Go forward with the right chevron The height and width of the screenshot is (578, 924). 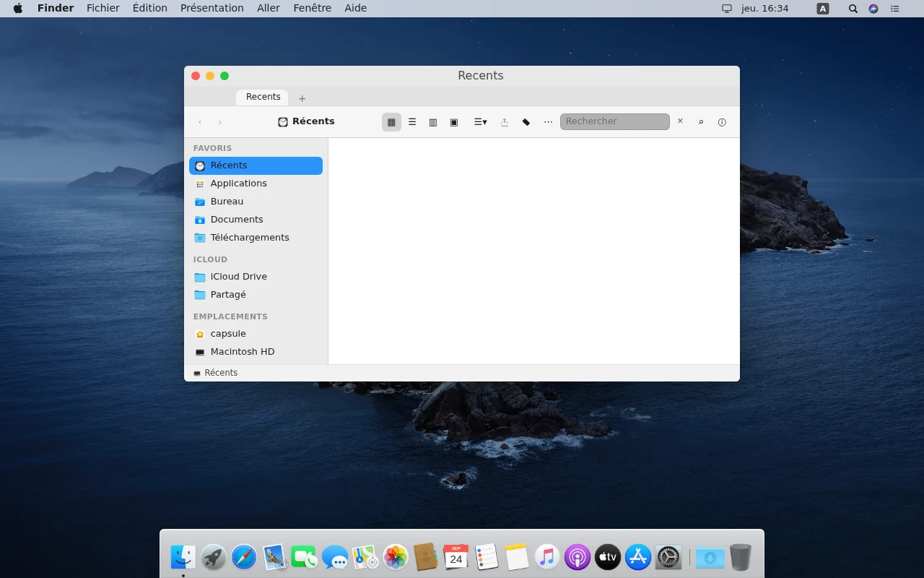tap(220, 122)
